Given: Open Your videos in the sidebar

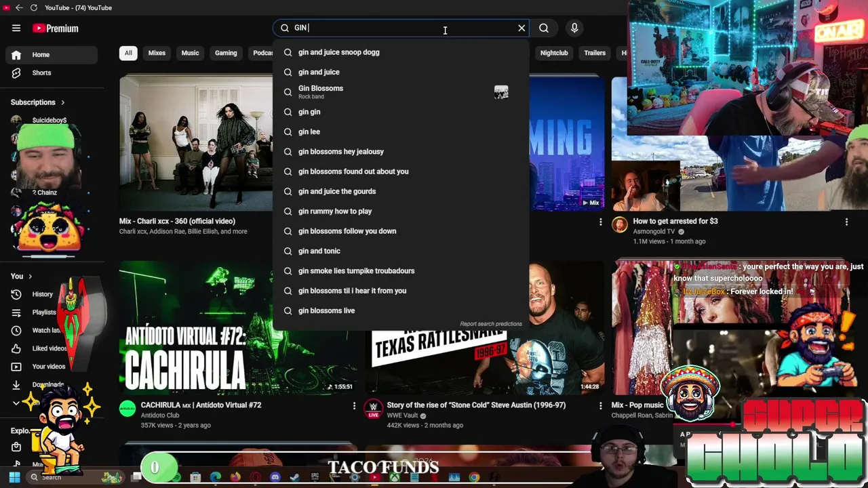Looking at the screenshot, I should point(52,367).
